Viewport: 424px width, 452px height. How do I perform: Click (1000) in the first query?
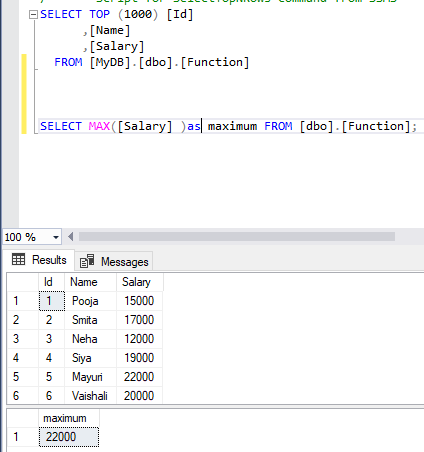138,14
